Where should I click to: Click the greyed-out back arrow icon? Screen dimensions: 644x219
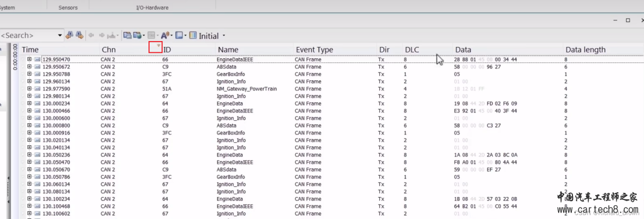click(x=91, y=36)
